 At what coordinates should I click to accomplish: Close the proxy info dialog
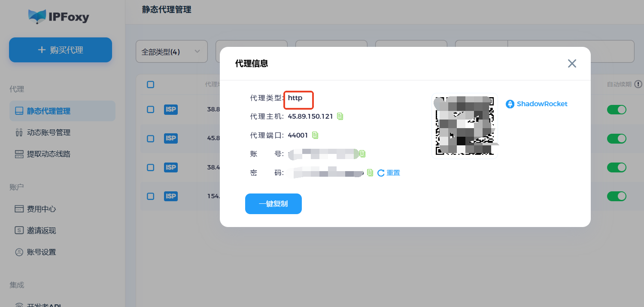[x=572, y=64]
